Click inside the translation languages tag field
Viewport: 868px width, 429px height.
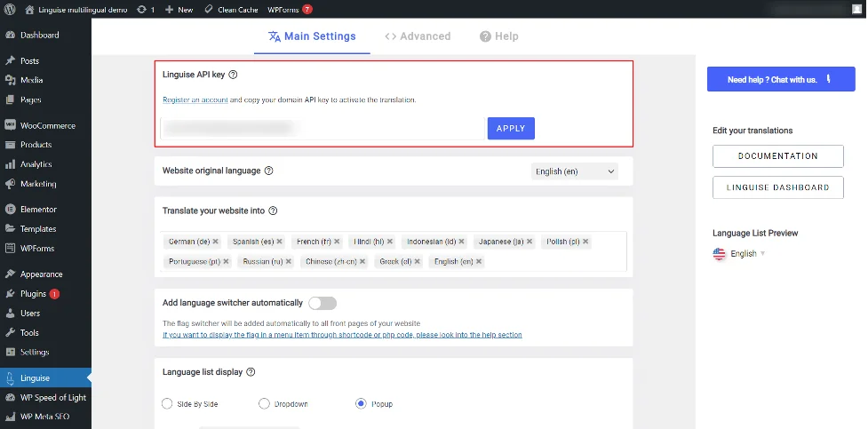(x=394, y=251)
